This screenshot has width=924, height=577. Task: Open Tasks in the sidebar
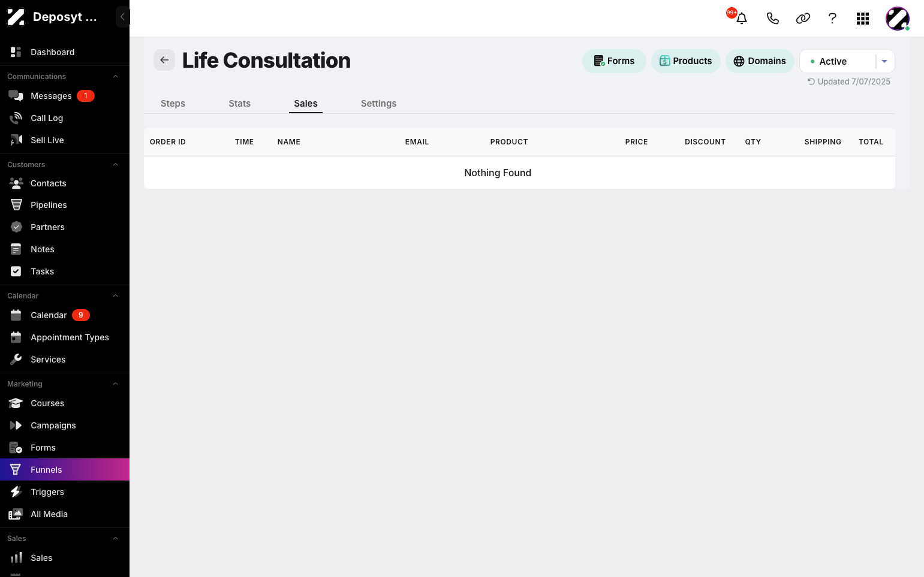(65, 271)
